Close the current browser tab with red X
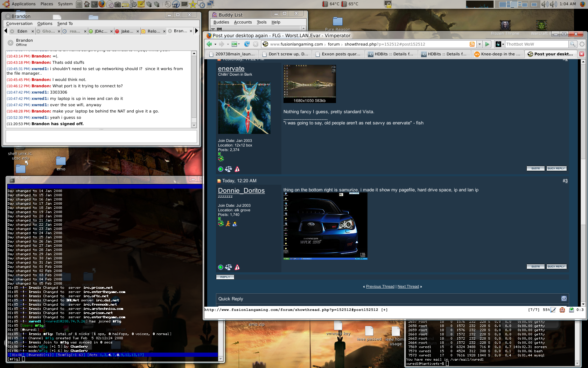The height and width of the screenshot is (368, 588). click(582, 54)
